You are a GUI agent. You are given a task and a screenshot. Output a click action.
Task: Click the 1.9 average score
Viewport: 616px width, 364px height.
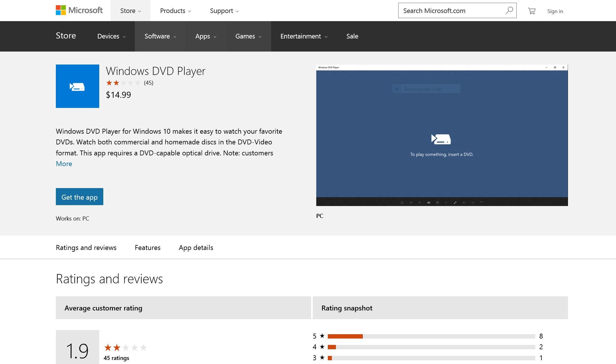point(77,351)
